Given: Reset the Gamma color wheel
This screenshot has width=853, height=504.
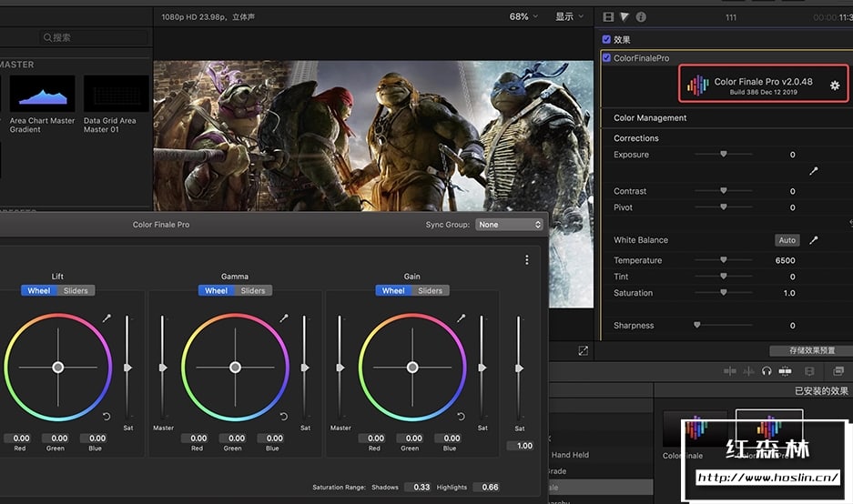Looking at the screenshot, I should pyautogui.click(x=284, y=417).
